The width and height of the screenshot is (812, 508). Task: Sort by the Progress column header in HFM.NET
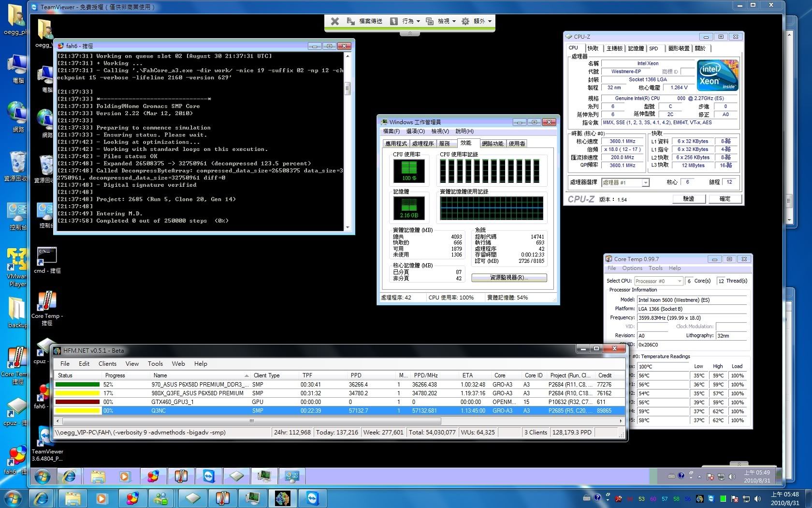pos(126,375)
